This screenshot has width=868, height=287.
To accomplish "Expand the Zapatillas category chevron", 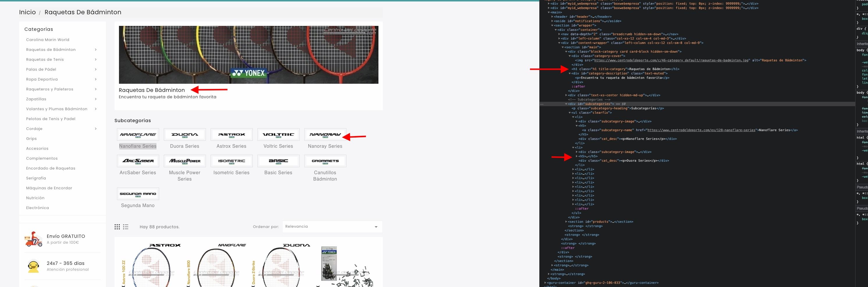I will [96, 99].
